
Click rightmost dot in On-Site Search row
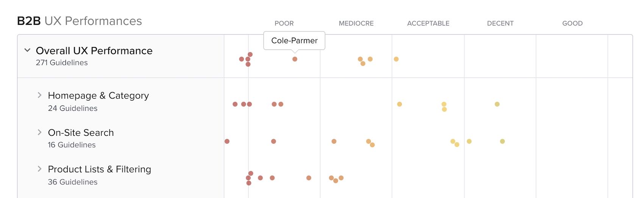[502, 141]
